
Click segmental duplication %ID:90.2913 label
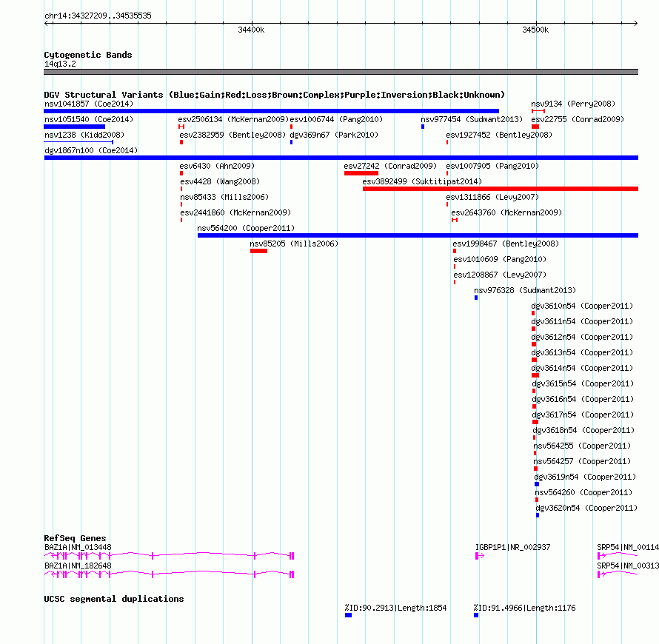click(395, 608)
